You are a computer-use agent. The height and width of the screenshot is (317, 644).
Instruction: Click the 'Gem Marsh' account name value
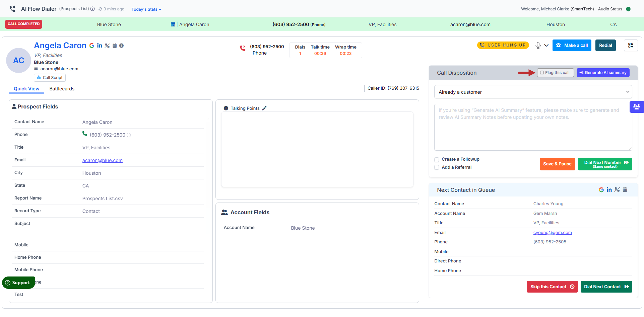point(545,214)
